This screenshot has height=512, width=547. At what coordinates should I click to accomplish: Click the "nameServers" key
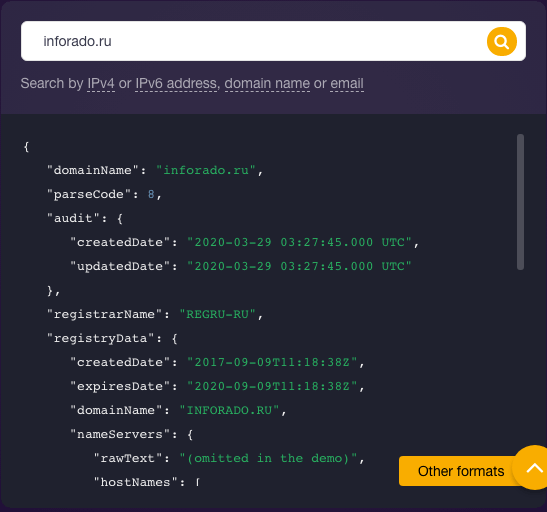click(120, 434)
